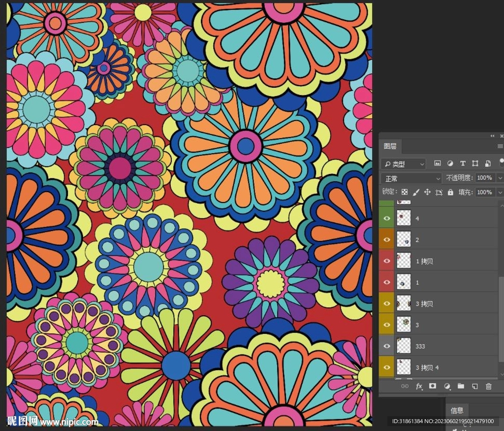
Task: Hide layer 4 via eye icon
Action: (x=387, y=218)
